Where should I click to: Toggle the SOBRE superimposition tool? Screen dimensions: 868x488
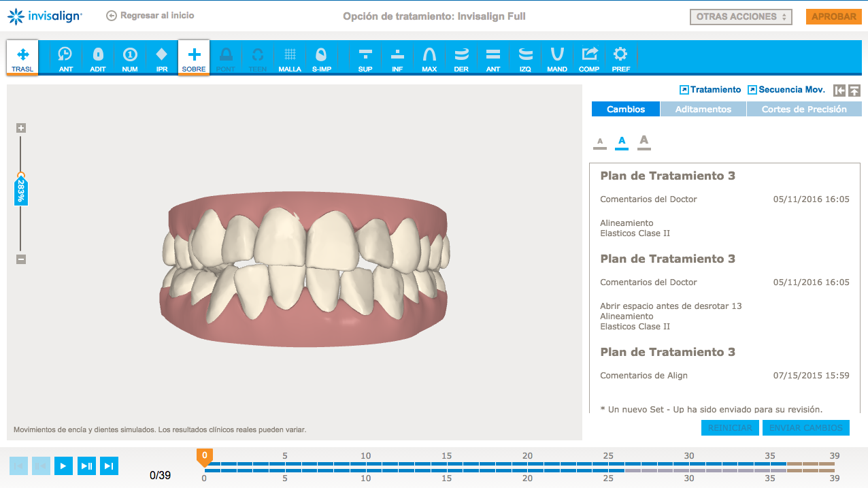pyautogui.click(x=194, y=58)
